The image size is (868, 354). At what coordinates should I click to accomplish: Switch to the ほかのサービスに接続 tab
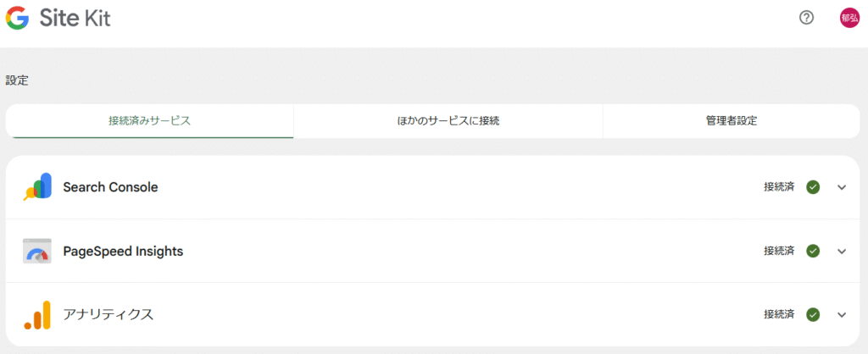[x=448, y=120]
